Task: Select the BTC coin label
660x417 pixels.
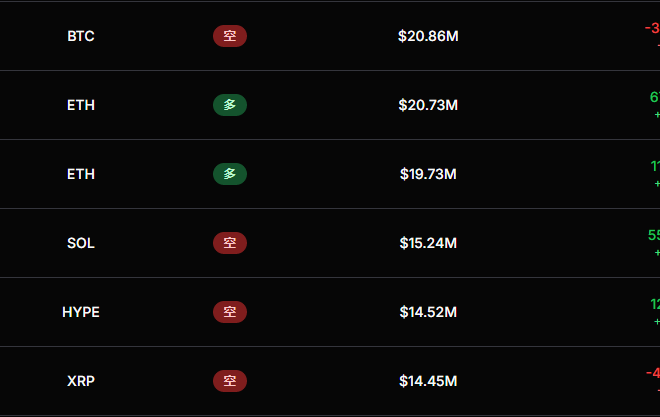Action: point(81,36)
